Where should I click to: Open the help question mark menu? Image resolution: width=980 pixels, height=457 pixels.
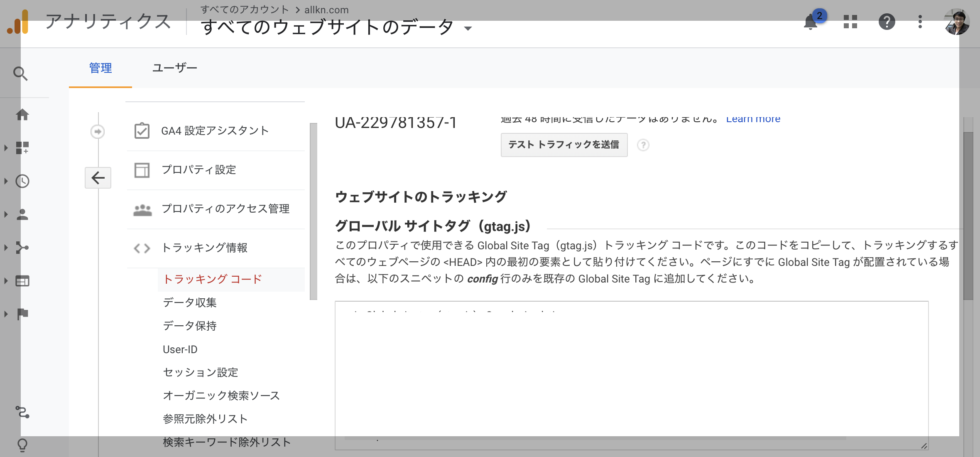click(x=887, y=22)
